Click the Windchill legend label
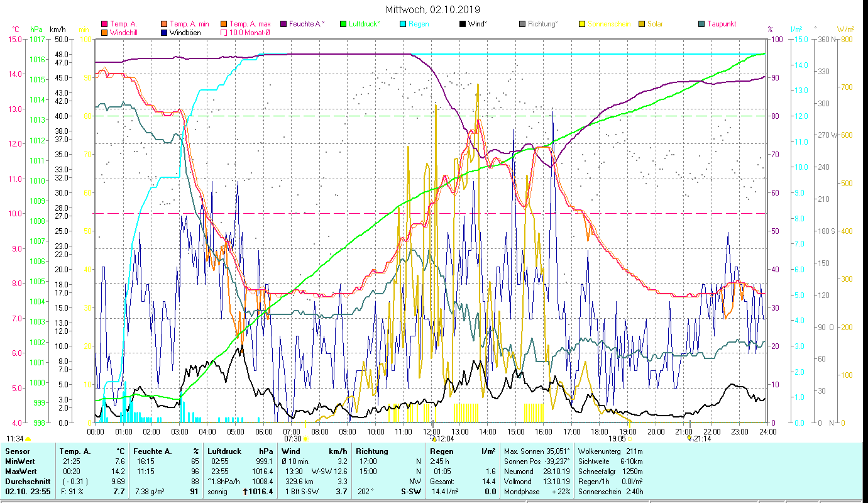 click(124, 33)
